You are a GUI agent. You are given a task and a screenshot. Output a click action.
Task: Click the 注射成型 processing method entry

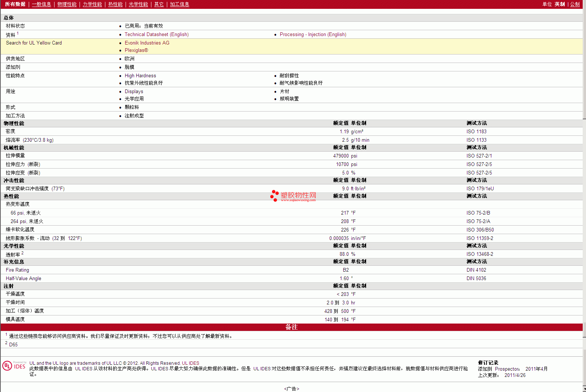click(134, 116)
